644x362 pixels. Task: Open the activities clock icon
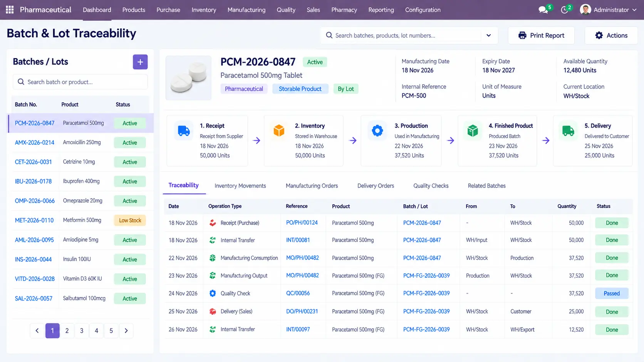point(564,10)
